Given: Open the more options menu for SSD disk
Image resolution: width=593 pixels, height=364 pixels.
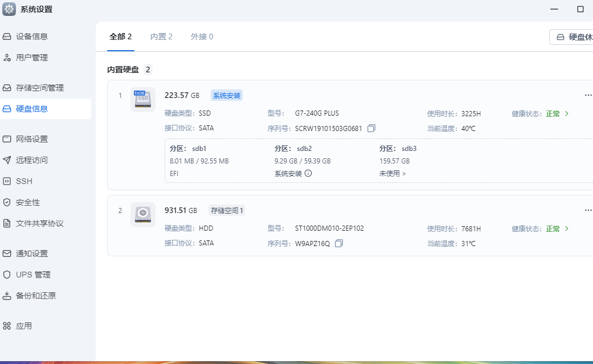Looking at the screenshot, I should point(588,95).
